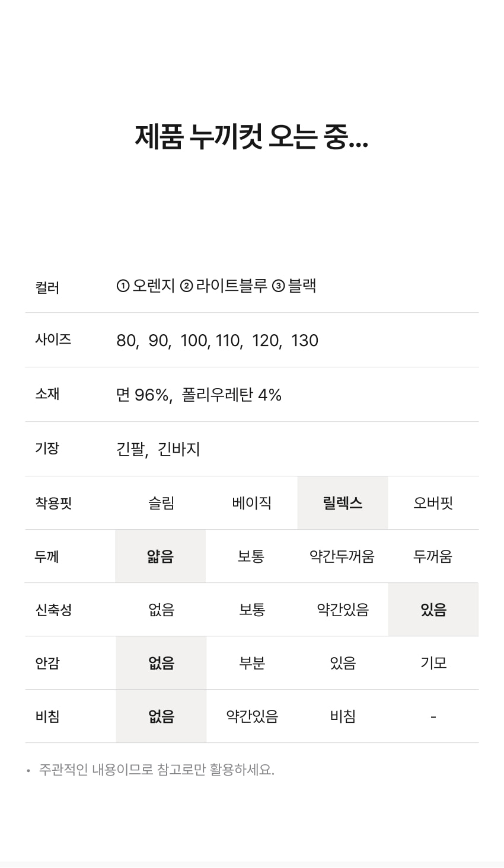Click the circled number 1 orange color marker
Viewport: 504px width, 868px height.
pos(123,287)
